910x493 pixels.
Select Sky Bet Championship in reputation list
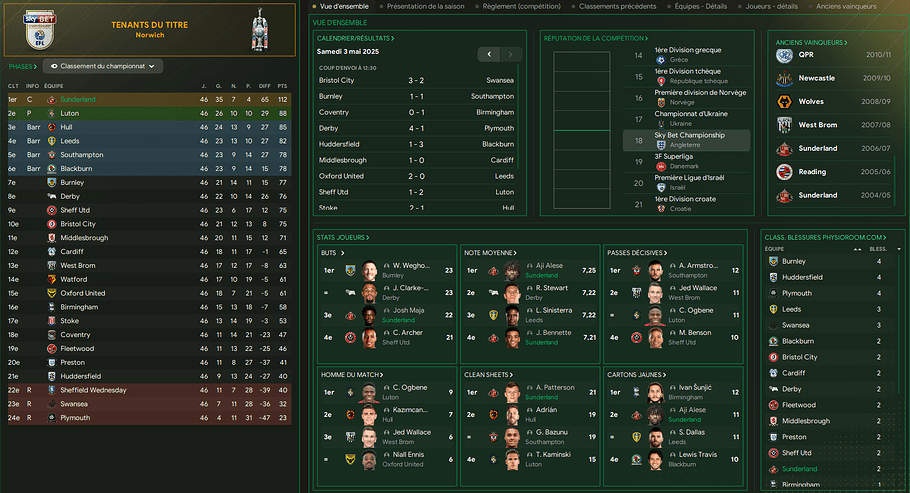pyautogui.click(x=687, y=140)
